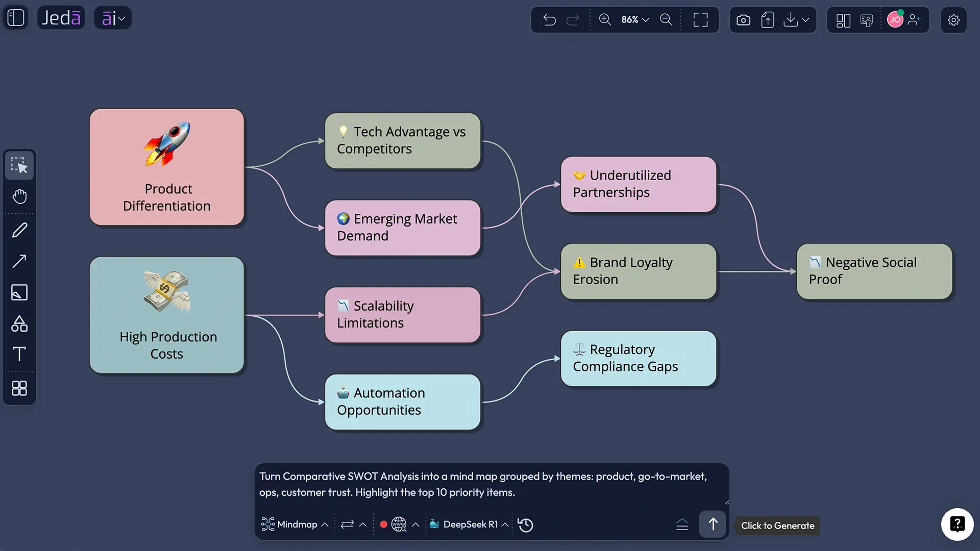Viewport: 980px width, 551px height.
Task: Expand the download options chevron
Action: (x=805, y=20)
